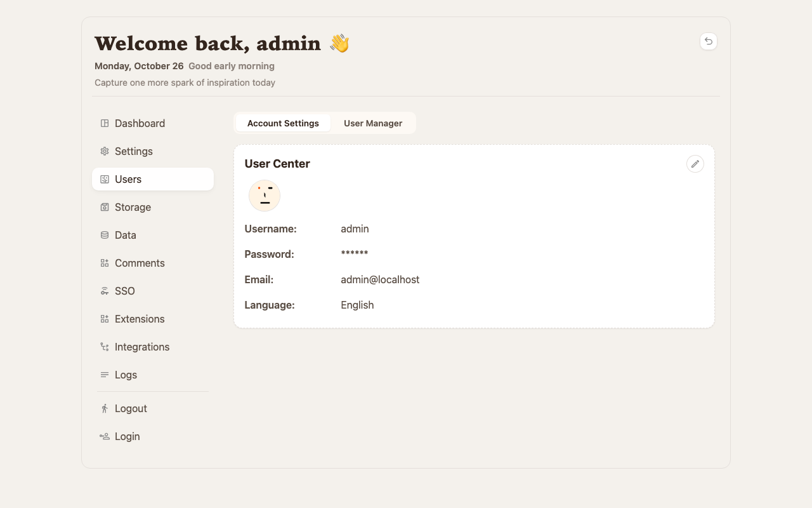
Task: Click the masked password value
Action: click(x=355, y=254)
